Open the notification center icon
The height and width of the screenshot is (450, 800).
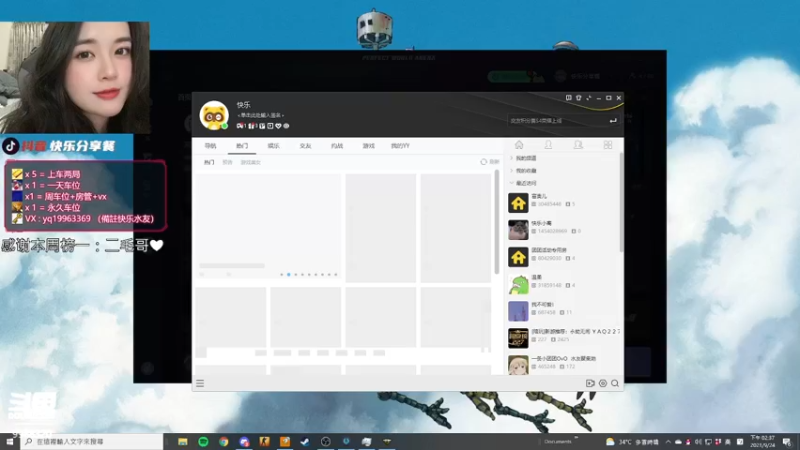click(x=787, y=441)
